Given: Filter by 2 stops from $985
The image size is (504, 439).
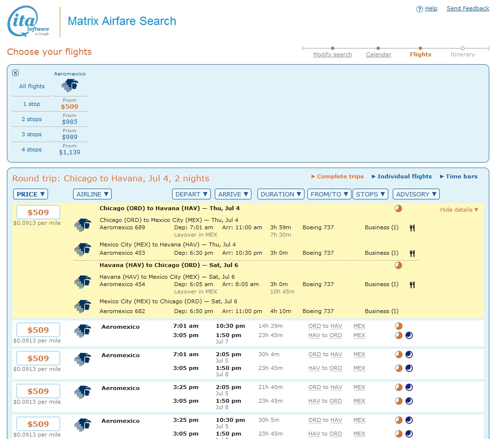Looking at the screenshot, I should click(x=70, y=122).
